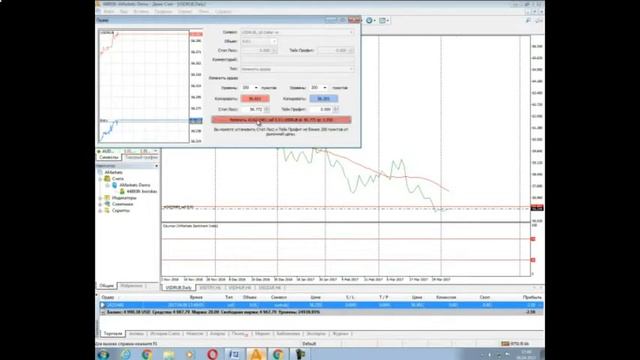Open the right level points dropdown
This screenshot has width=640, height=360.
pyautogui.click(x=325, y=88)
